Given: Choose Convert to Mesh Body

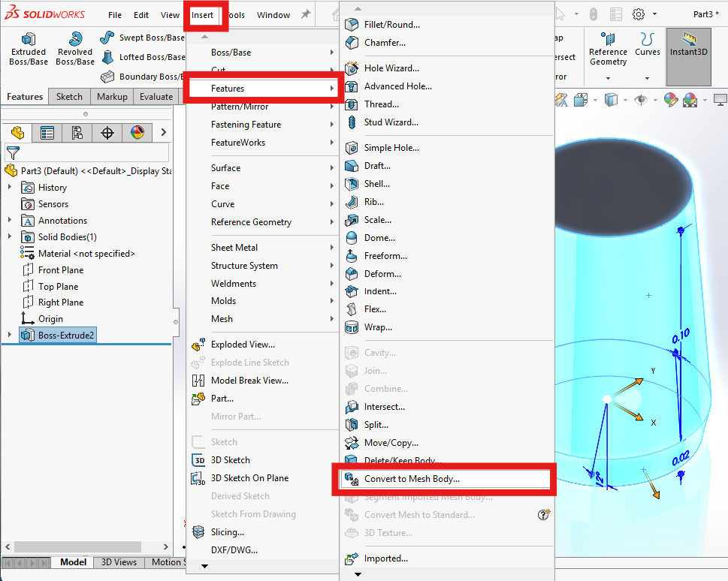Looking at the screenshot, I should pyautogui.click(x=446, y=479).
